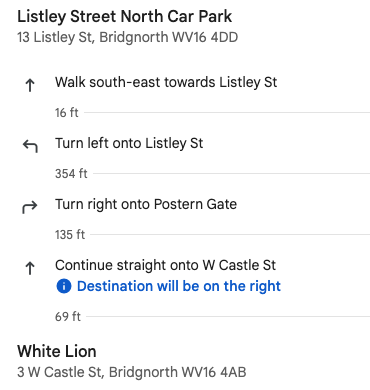This screenshot has width=370, height=390.
Task: Click the straight arrow beside Continue straight step
Action: [x=30, y=268]
